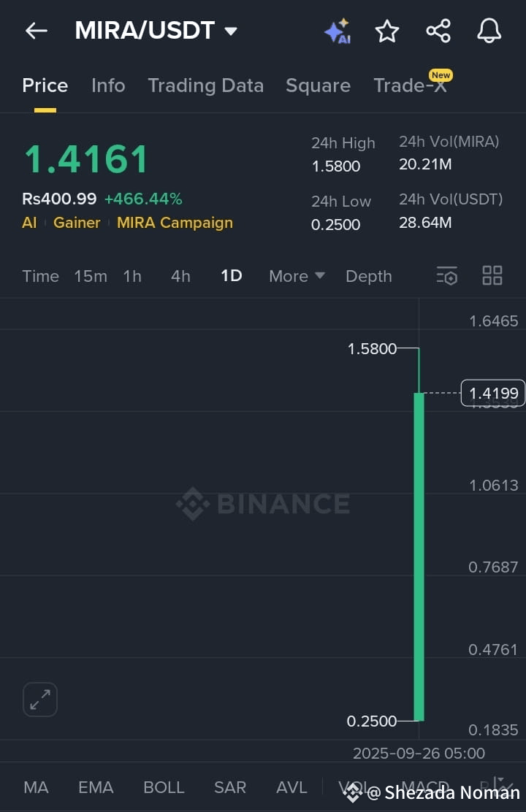The height and width of the screenshot is (812, 526).
Task: Select the 1D interval
Action: 232,275
